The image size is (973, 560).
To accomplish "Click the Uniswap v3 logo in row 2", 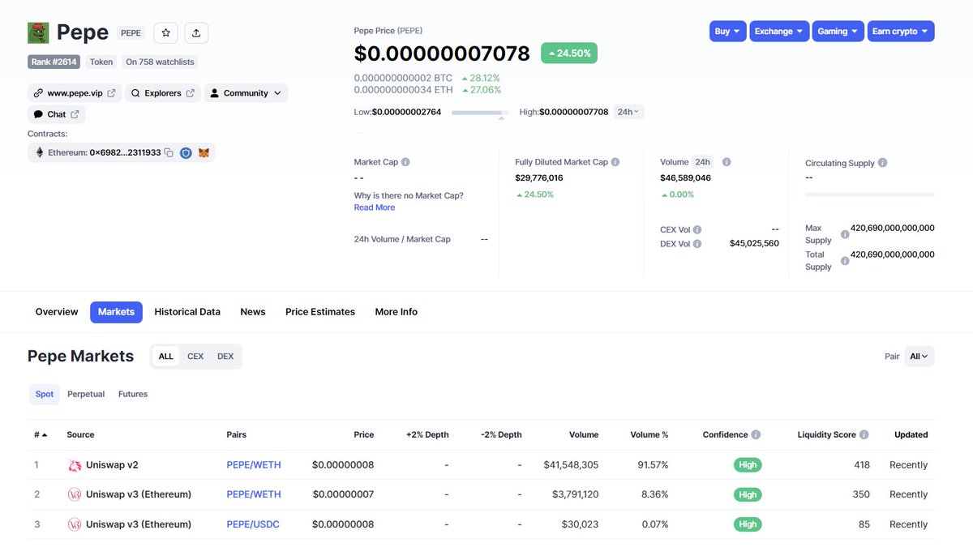I will [75, 494].
